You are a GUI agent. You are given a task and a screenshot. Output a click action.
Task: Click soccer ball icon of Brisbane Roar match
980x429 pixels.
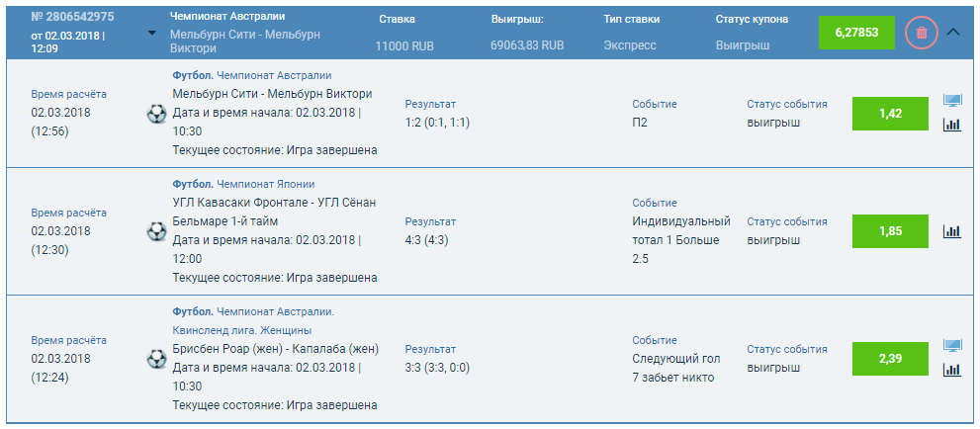tap(156, 358)
